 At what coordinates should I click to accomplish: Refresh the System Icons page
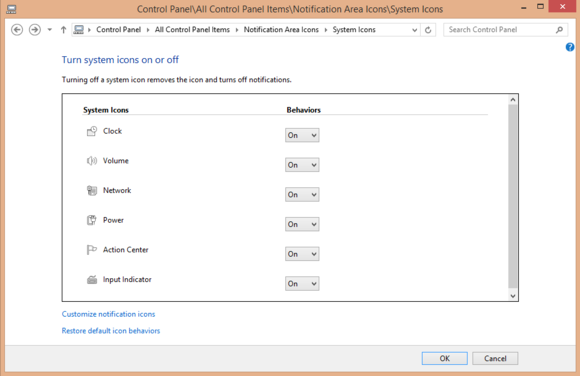(x=428, y=30)
